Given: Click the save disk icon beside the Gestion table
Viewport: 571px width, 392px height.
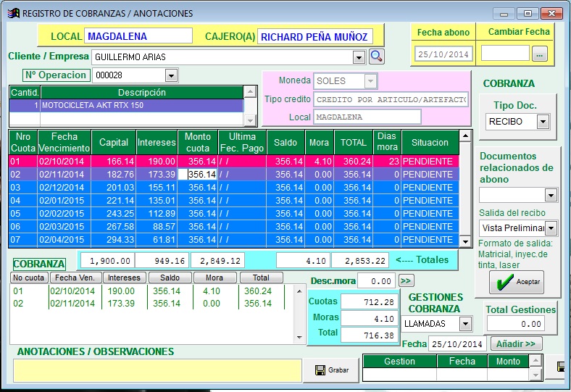Looking at the screenshot, I should (562, 367).
